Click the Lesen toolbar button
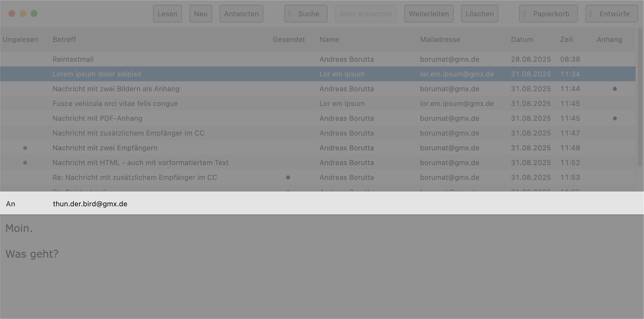This screenshot has height=319, width=644. point(167,14)
